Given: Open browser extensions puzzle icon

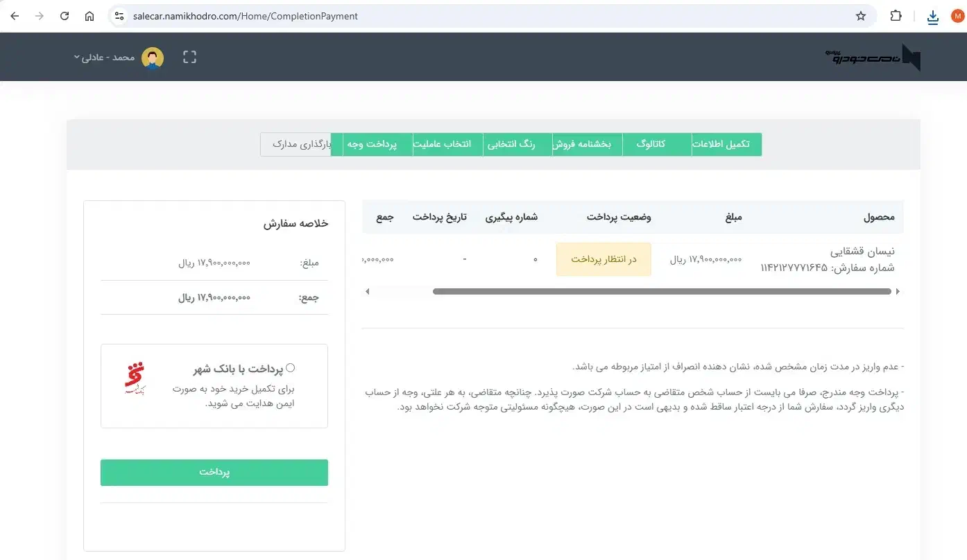Looking at the screenshot, I should [896, 16].
